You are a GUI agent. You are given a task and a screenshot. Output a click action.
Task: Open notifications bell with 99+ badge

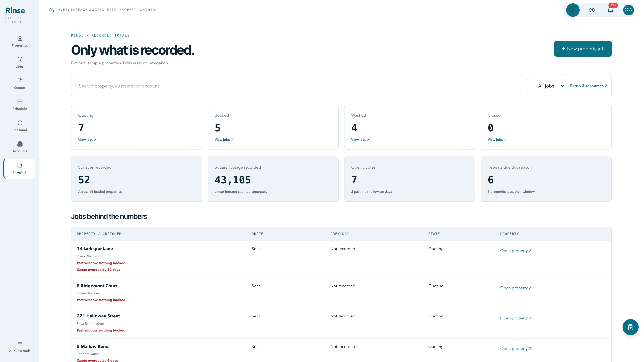point(610,10)
